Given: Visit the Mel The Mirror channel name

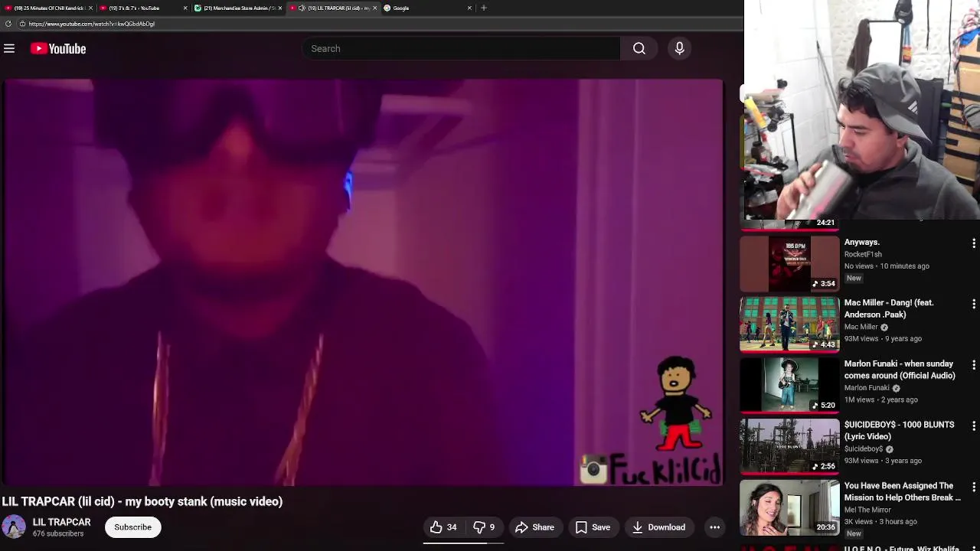Looking at the screenshot, I should pos(867,510).
